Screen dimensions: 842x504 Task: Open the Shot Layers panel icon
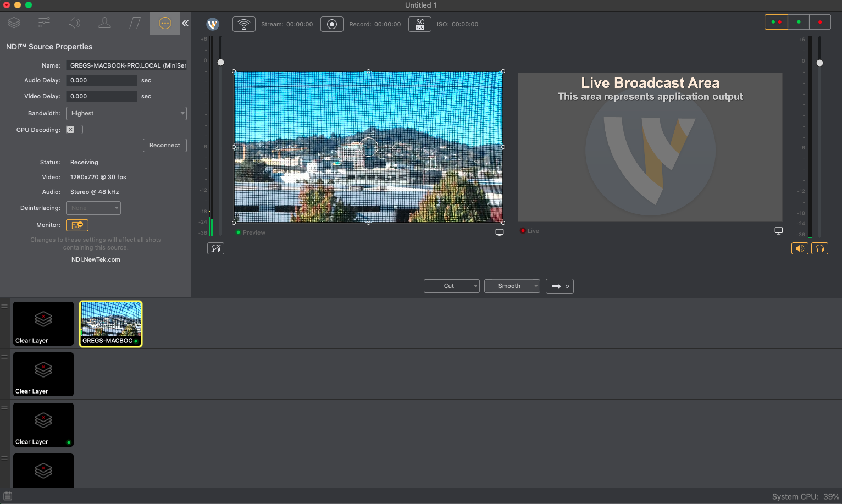pos(14,23)
